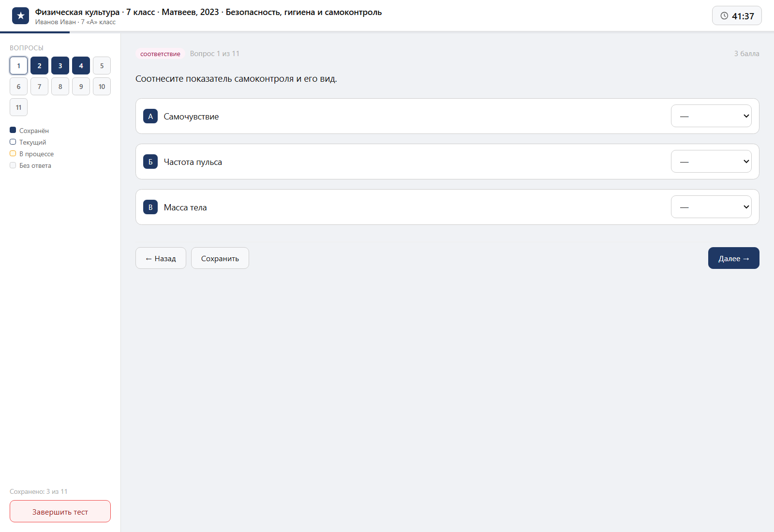This screenshot has height=532, width=774.
Task: Select question 11 in the navigator
Action: point(18,107)
